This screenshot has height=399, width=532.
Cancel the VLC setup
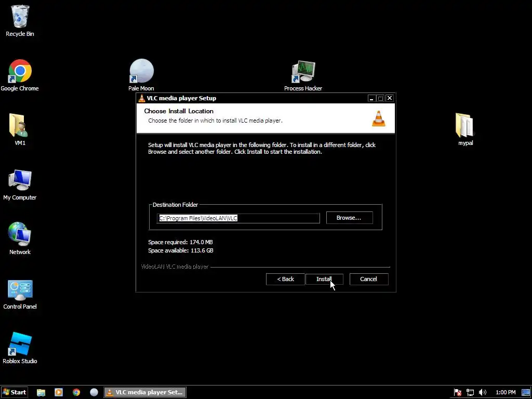pyautogui.click(x=369, y=279)
